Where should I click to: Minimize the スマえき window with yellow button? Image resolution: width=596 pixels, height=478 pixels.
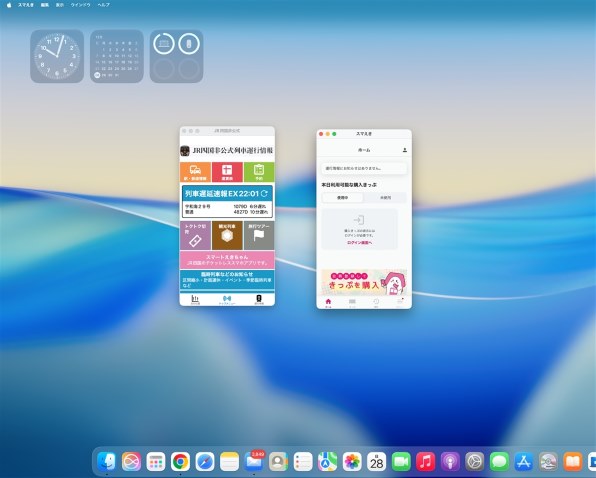click(x=328, y=134)
